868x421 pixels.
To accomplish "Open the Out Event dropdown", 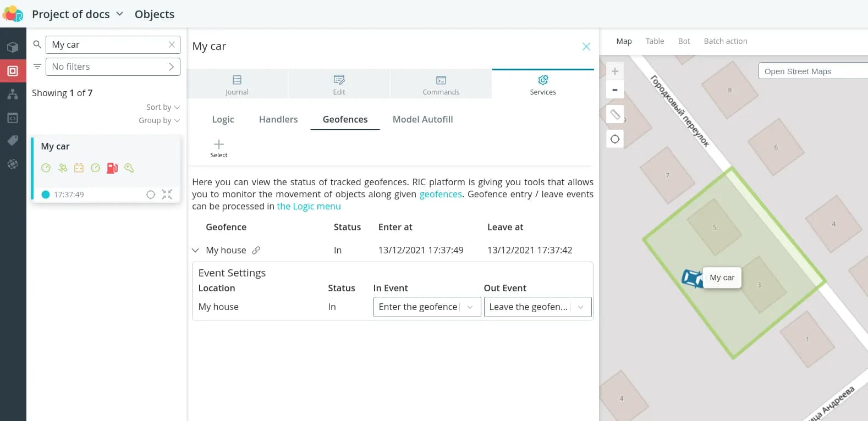I will (x=537, y=307).
